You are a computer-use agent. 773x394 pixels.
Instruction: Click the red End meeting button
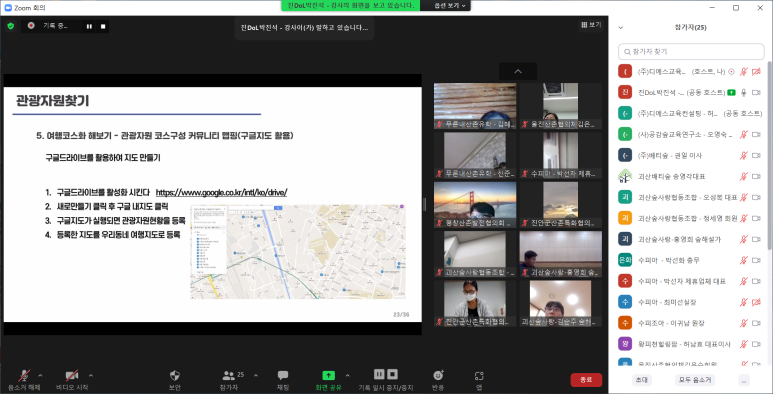click(x=586, y=380)
